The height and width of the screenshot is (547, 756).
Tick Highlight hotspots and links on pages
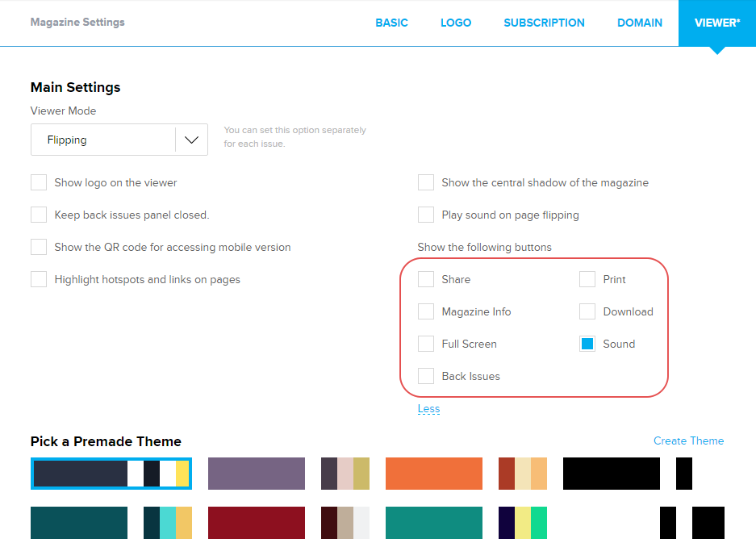[x=39, y=279]
